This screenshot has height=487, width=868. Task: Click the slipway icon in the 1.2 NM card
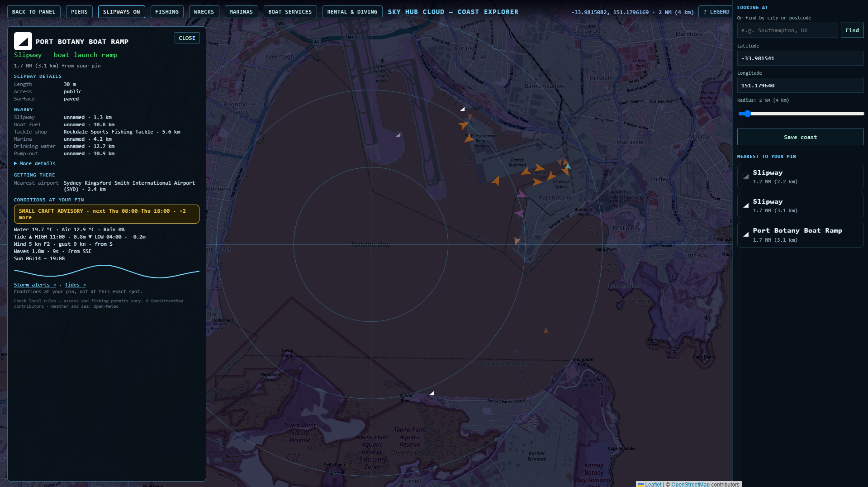tap(746, 177)
